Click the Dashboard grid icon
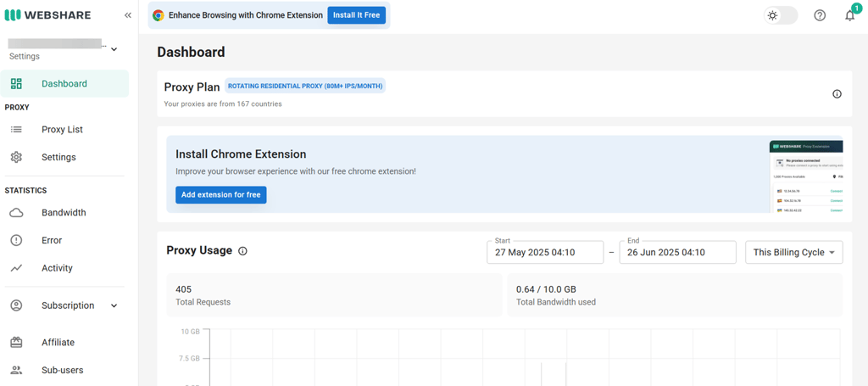868x386 pixels. [17, 84]
